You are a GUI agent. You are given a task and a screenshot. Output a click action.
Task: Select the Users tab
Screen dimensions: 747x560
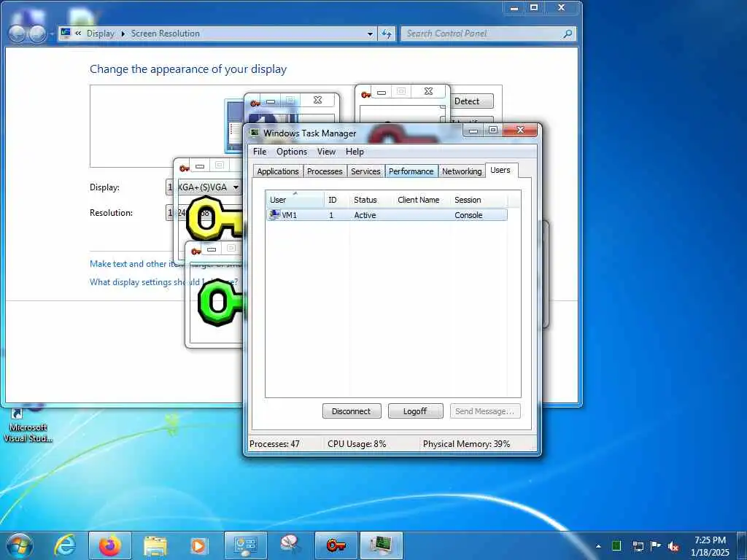coord(500,170)
